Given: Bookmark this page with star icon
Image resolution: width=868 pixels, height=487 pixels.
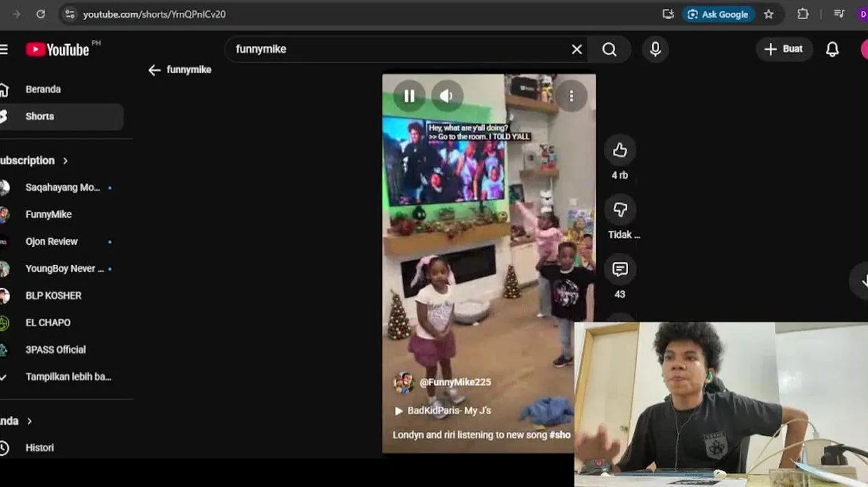Looking at the screenshot, I should point(769,14).
